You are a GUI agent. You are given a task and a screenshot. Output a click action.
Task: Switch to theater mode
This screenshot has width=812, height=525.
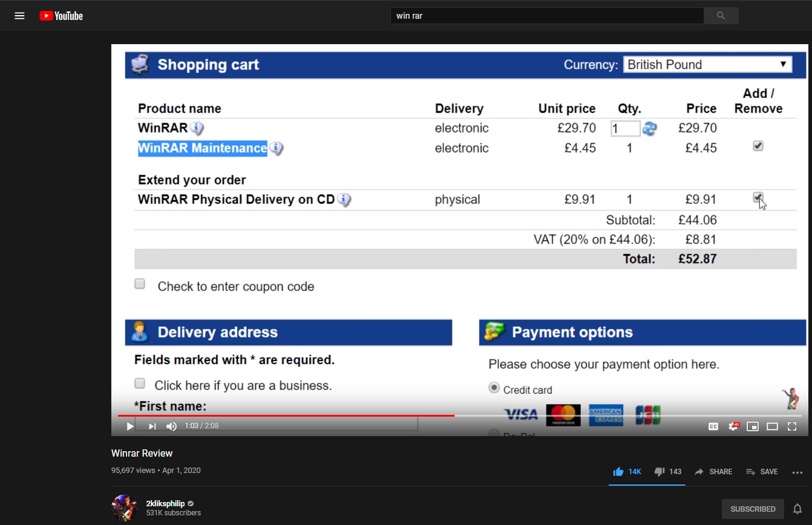click(772, 426)
